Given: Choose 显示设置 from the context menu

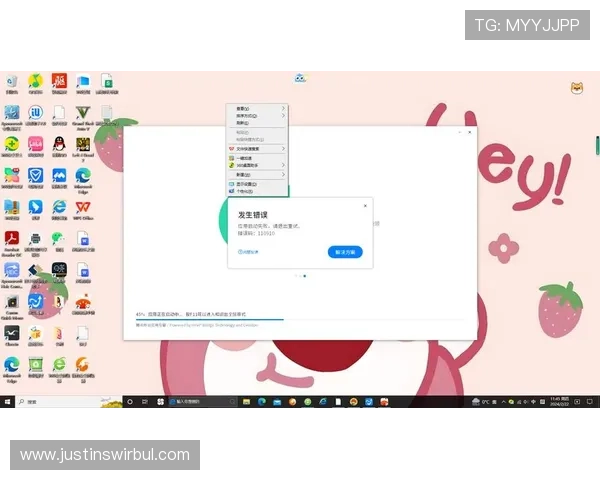Looking at the screenshot, I should 246,184.
